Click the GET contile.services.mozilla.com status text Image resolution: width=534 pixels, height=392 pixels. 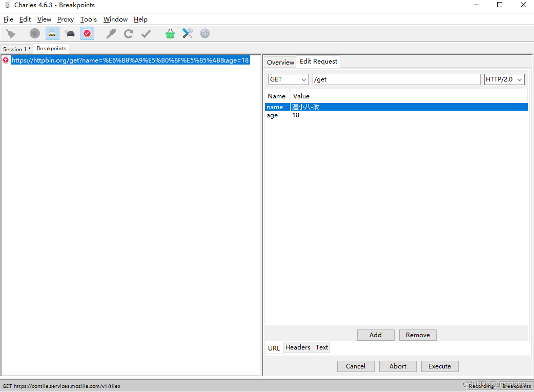[x=61, y=386]
